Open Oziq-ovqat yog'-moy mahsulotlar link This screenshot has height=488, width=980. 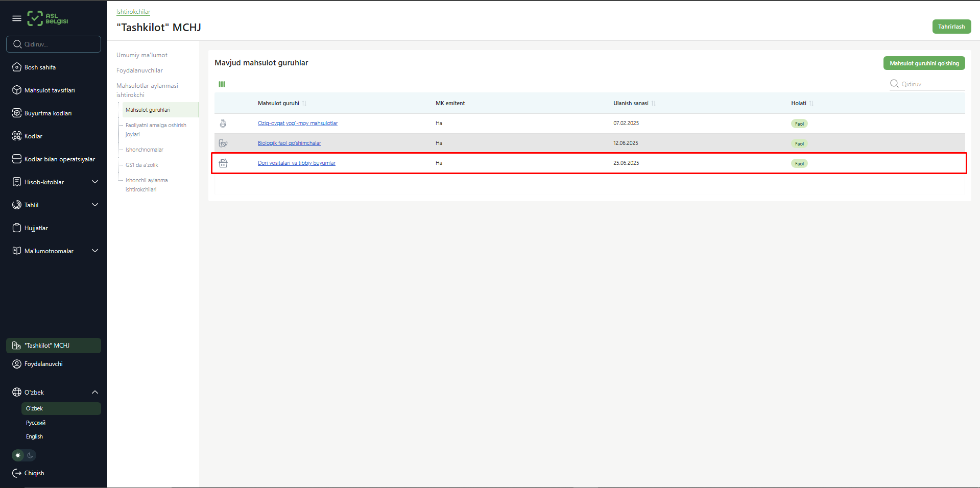coord(298,123)
